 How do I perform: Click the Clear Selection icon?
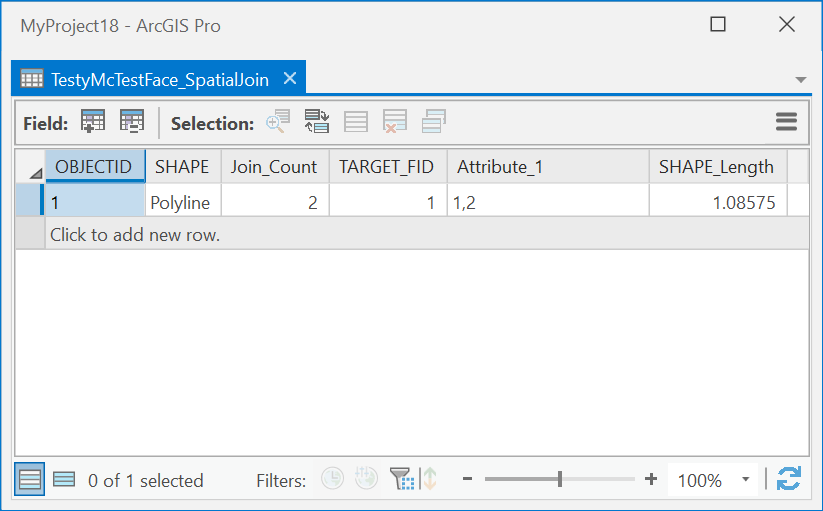coord(356,122)
